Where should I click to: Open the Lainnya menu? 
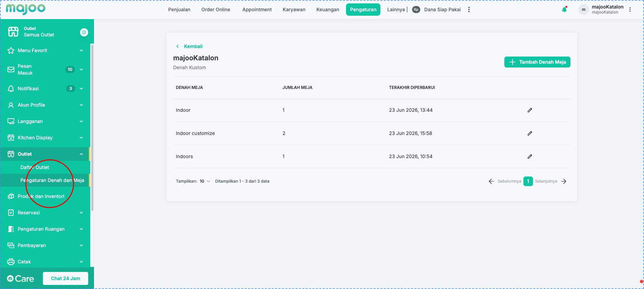[396, 10]
